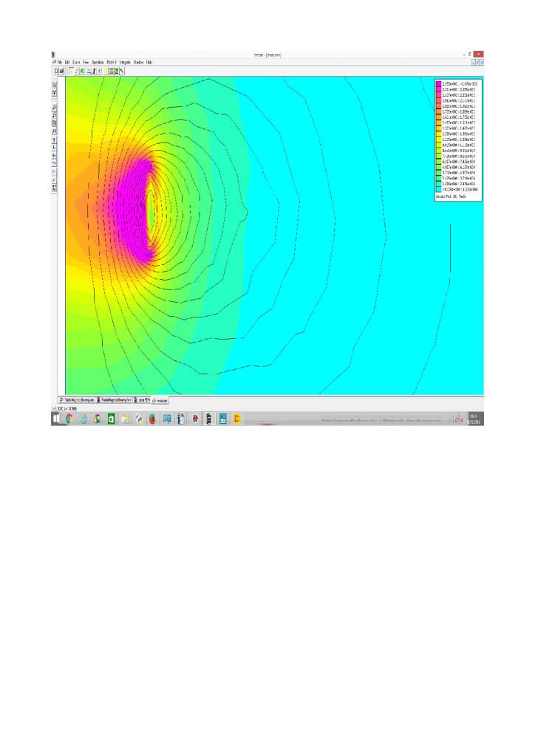
Task: Open the Windows Start button
Action: click(x=56, y=419)
